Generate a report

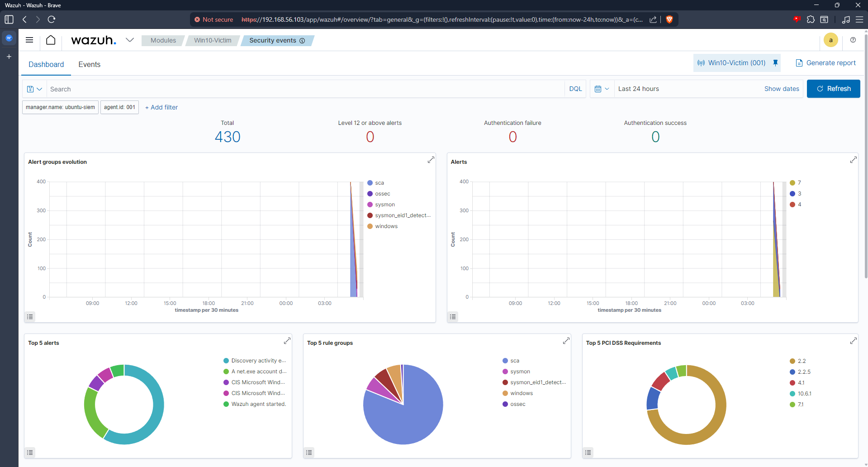(x=825, y=63)
